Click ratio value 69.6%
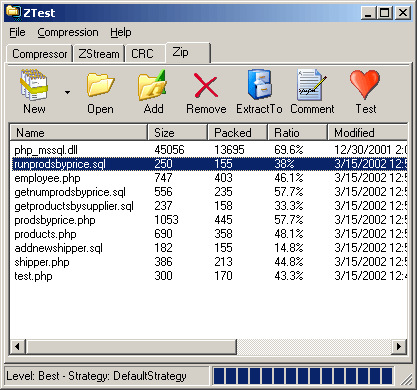The width and height of the screenshot is (417, 390). click(289, 150)
